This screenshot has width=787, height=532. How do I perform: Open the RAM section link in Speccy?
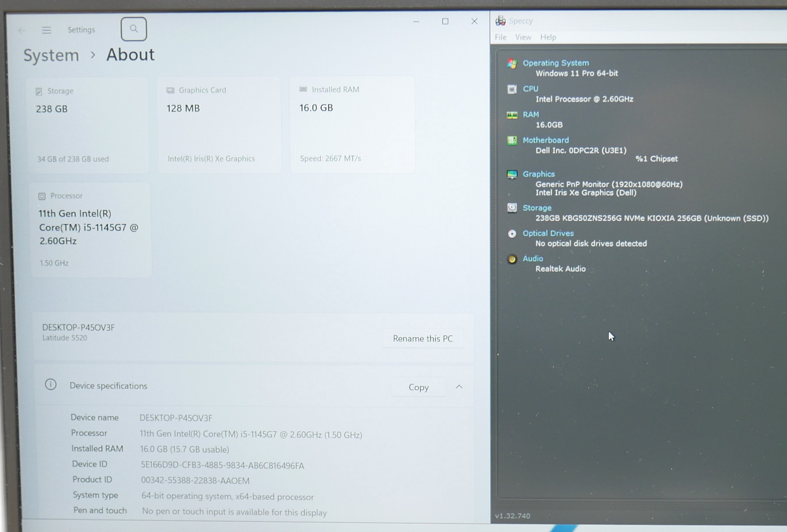click(531, 115)
